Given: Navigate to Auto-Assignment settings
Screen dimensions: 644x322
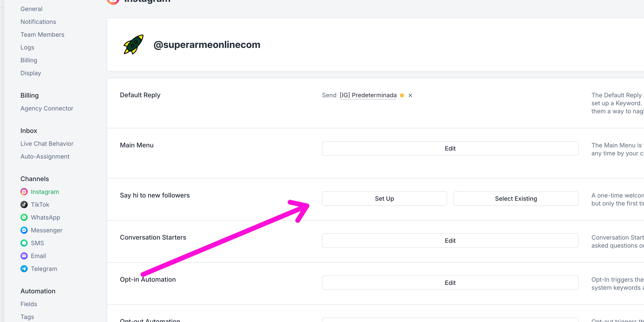Looking at the screenshot, I should pyautogui.click(x=45, y=157).
